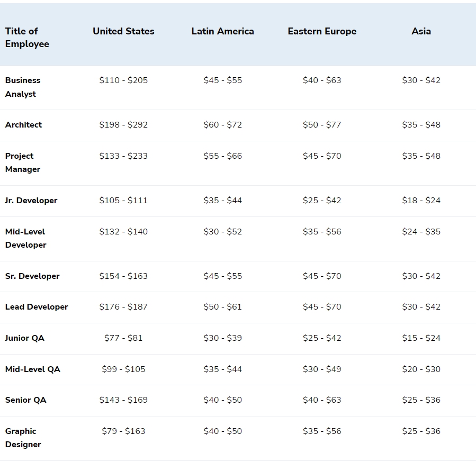Click the Jr. Developer row title
Screen dimensions: 476x462
pyautogui.click(x=31, y=201)
